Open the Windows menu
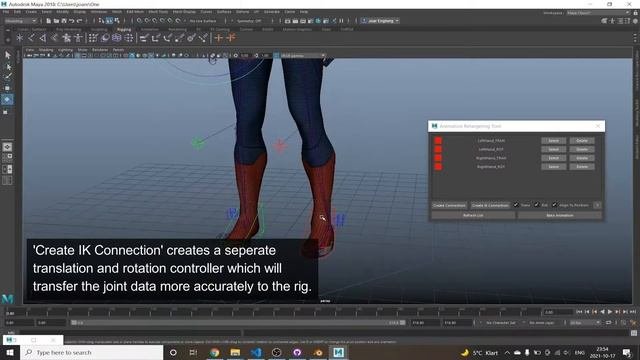 point(98,12)
